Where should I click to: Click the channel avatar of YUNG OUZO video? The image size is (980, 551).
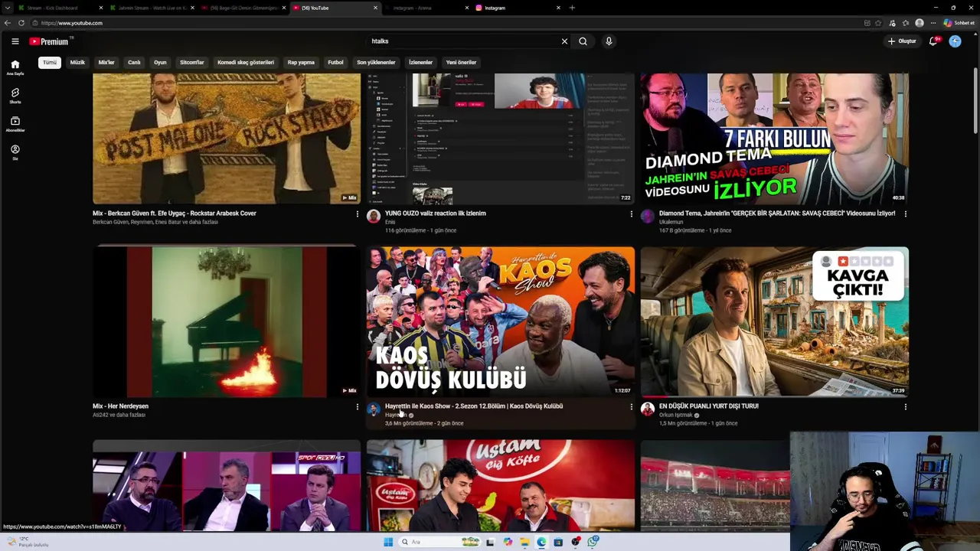point(374,217)
